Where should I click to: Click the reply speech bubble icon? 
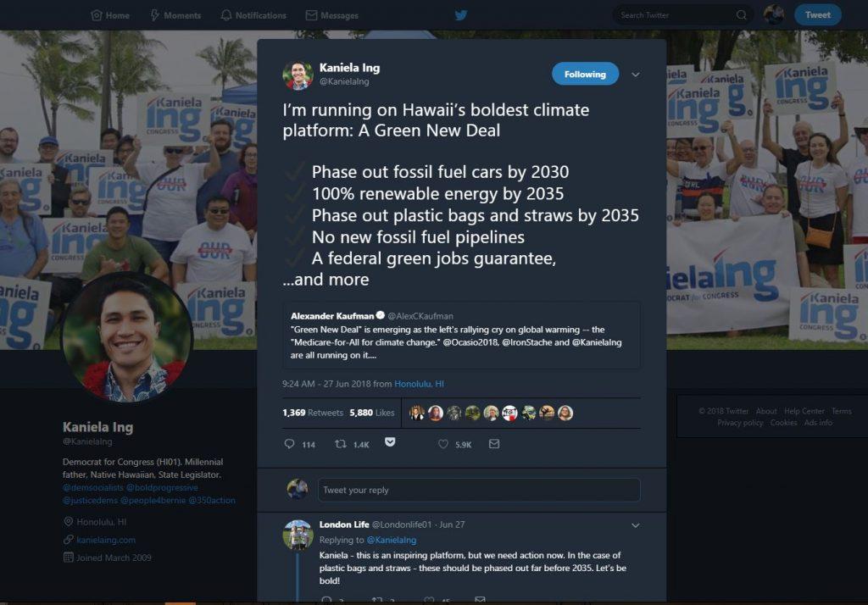pos(289,444)
